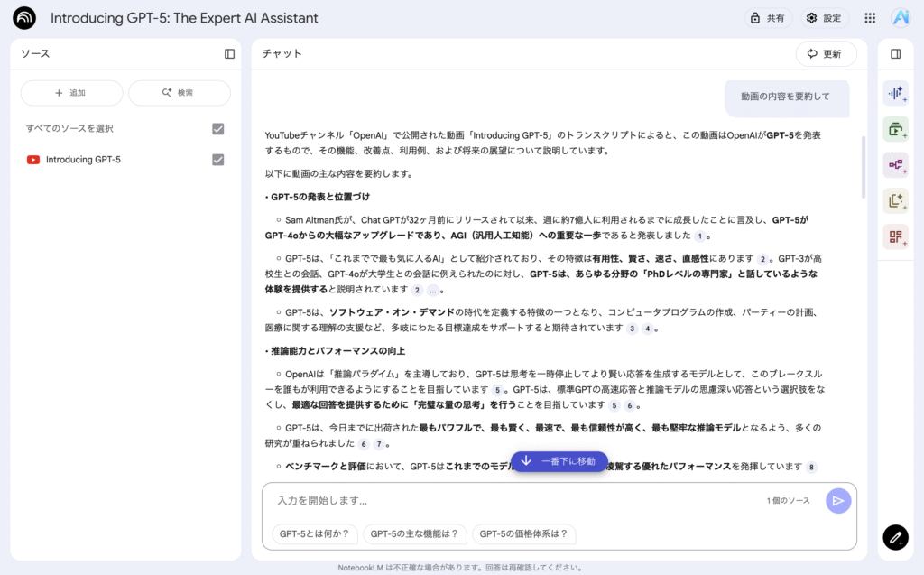Click the Add source button

pyautogui.click(x=71, y=93)
